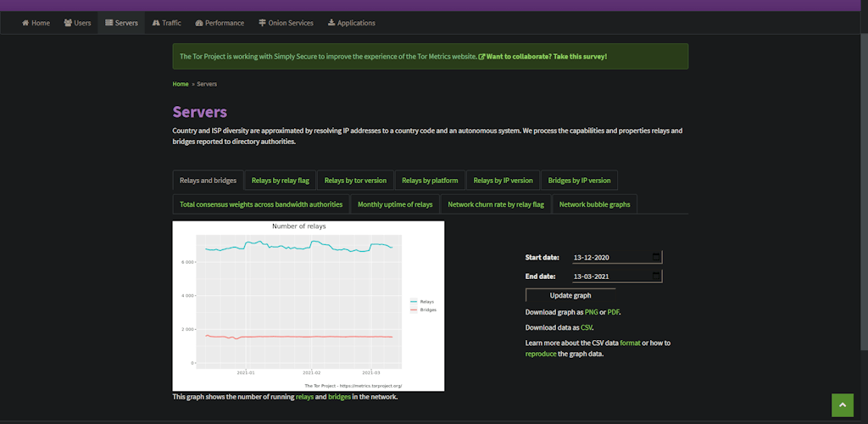Click the 'Servers' breadcrumb text

pos(207,84)
